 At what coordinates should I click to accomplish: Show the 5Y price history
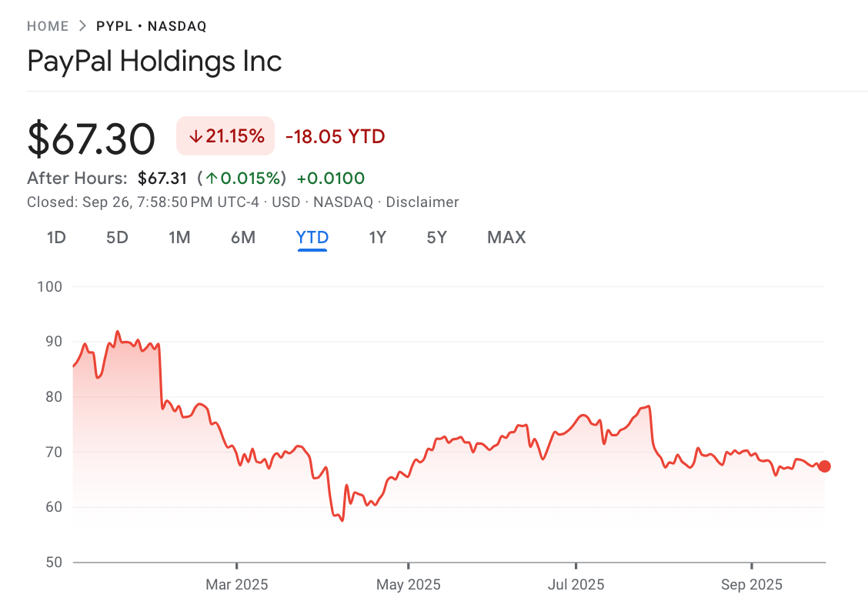(x=436, y=238)
